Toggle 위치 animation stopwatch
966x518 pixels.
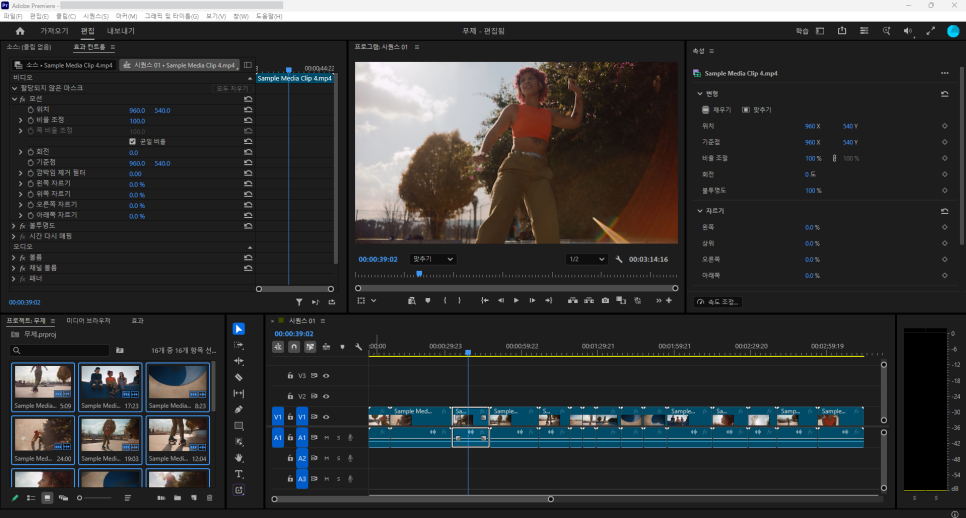[30, 110]
